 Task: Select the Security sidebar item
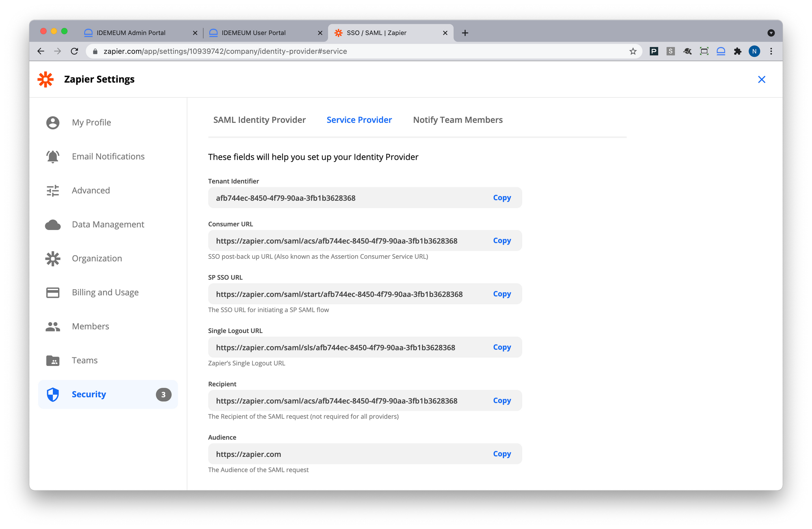[x=108, y=394]
